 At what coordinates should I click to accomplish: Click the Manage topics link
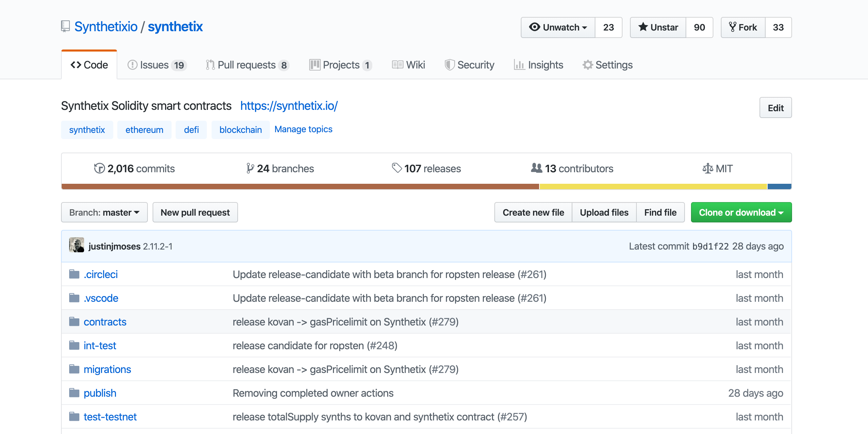pos(303,129)
